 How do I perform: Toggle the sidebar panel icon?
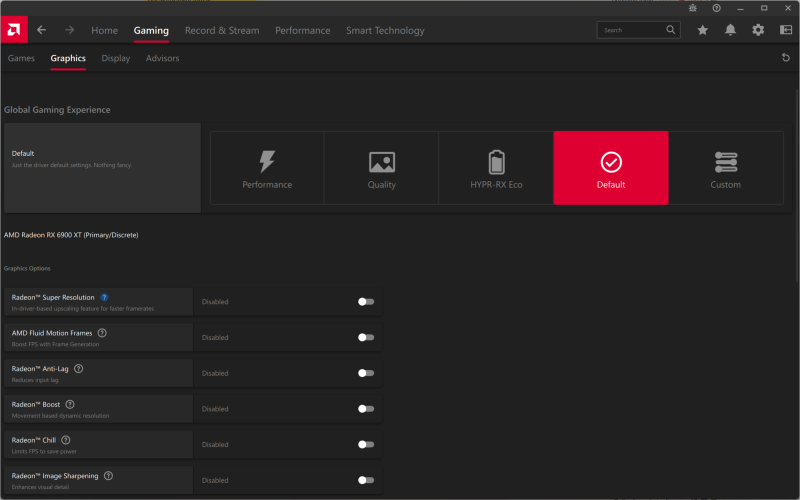click(x=786, y=30)
